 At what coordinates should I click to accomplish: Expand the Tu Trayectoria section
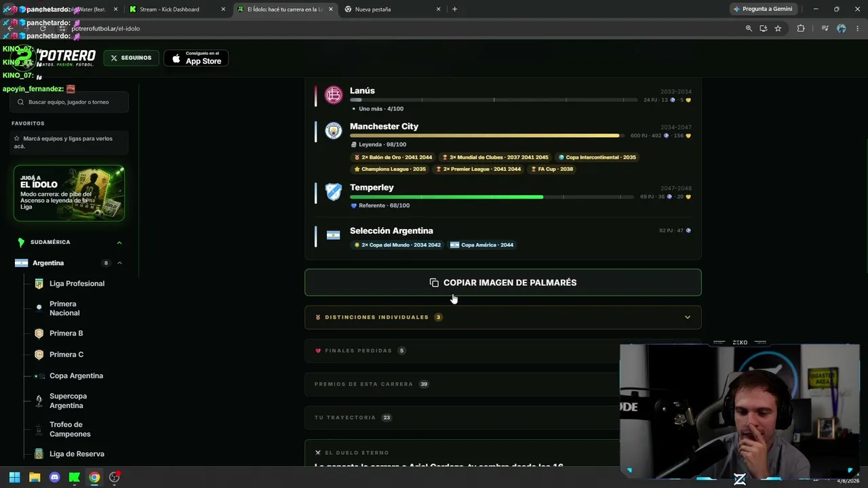502,418
